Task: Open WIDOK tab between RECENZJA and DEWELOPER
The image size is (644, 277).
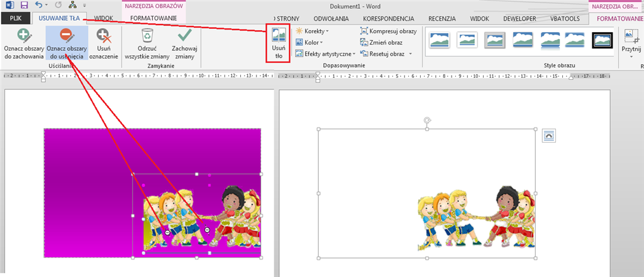Action: [x=479, y=18]
